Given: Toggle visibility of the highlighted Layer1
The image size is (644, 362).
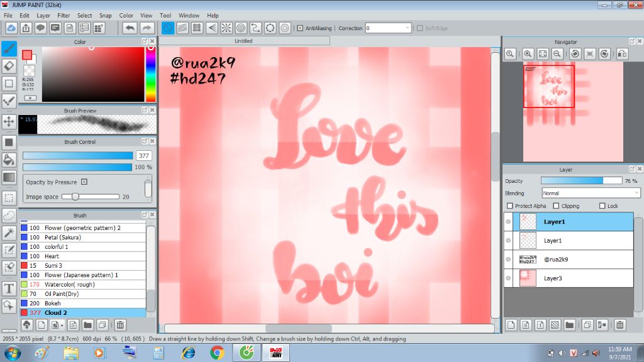Looking at the screenshot, I should click(508, 222).
